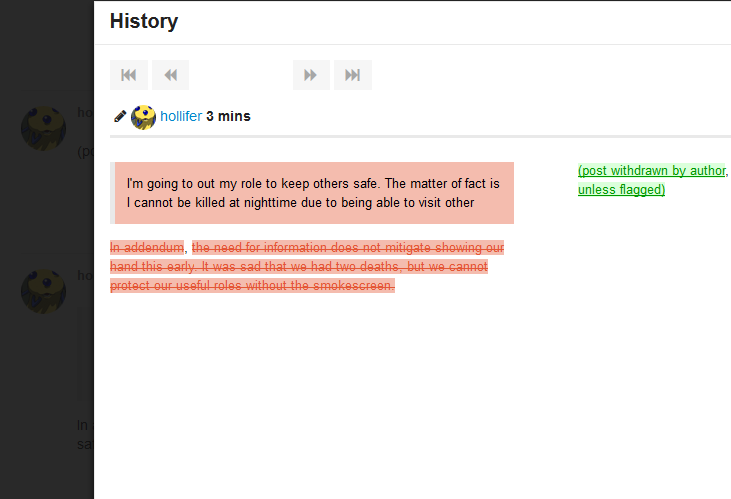The image size is (731, 499).
Task: Click the pencil edit icon
Action: pyautogui.click(x=120, y=117)
